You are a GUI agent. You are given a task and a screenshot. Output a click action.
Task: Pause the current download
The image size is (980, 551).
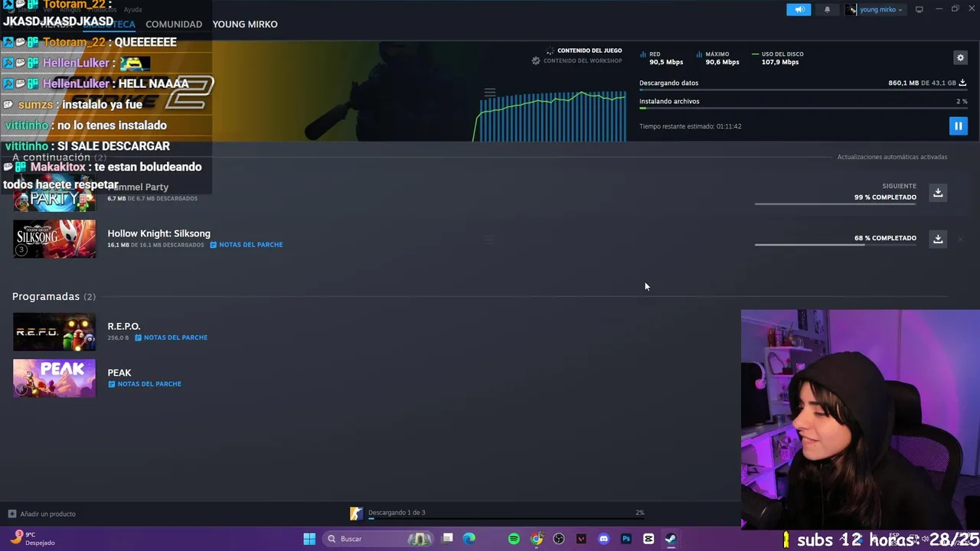958,126
